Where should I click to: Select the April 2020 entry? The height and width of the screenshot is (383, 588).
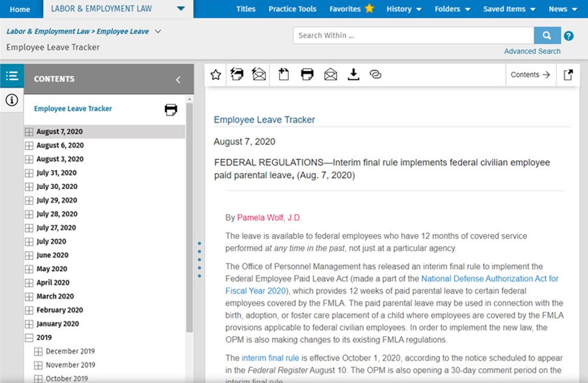(53, 283)
